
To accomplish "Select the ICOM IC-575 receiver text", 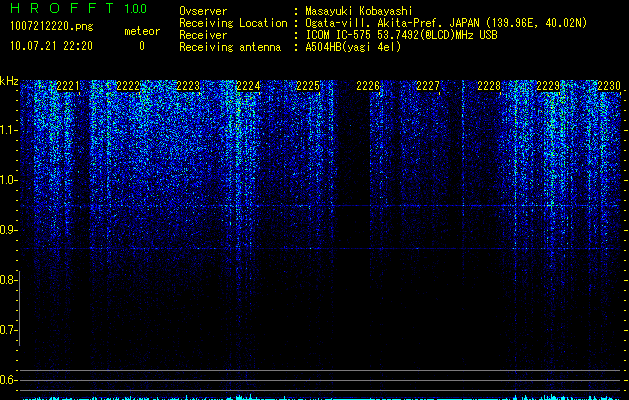I will point(401,35).
